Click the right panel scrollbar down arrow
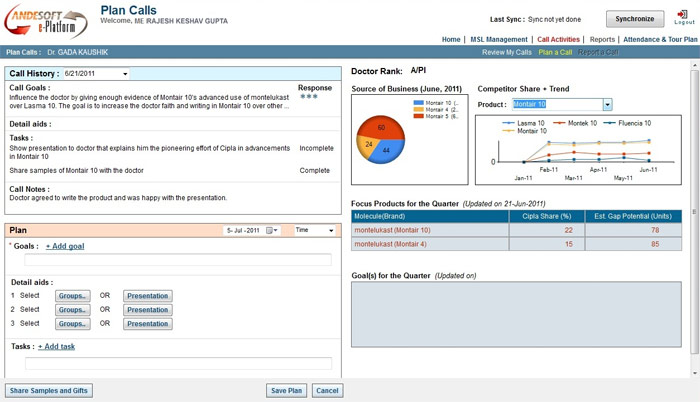The height and width of the screenshot is (402, 700). pos(695,373)
